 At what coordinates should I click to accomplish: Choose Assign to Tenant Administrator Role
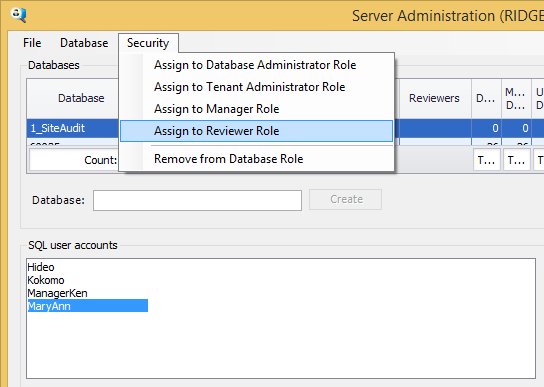coord(256,87)
